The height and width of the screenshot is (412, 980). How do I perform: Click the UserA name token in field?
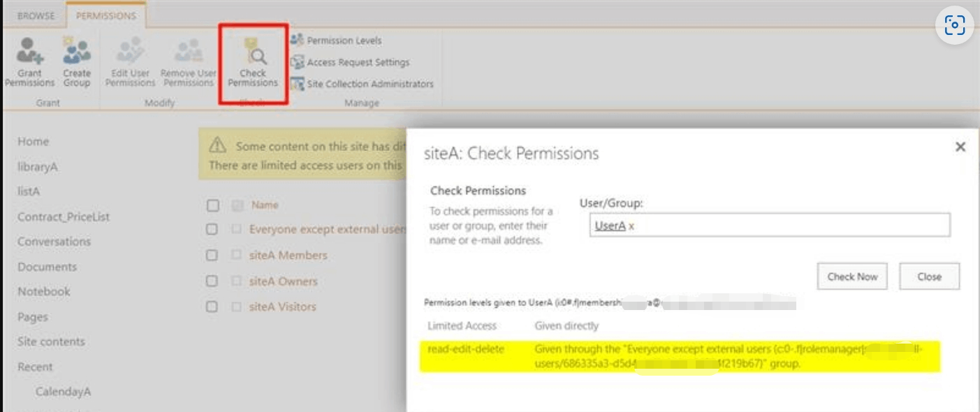point(610,226)
